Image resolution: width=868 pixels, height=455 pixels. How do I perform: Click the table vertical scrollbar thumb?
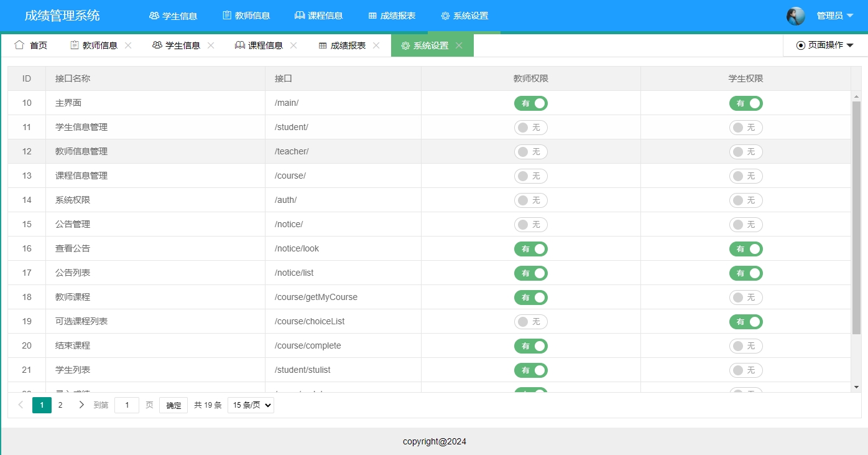point(856,218)
